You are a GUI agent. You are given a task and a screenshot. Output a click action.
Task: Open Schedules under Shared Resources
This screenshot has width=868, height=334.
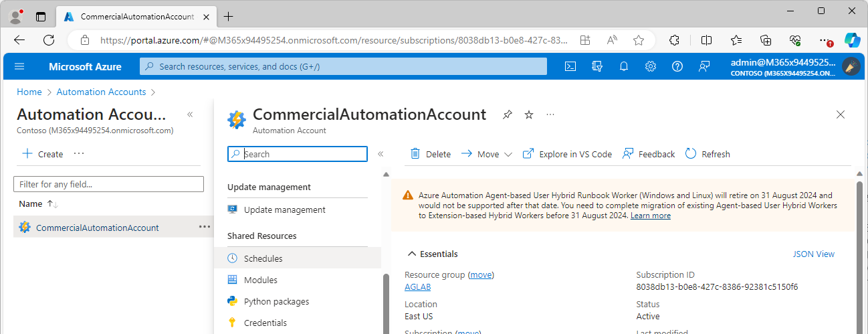(x=298, y=258)
